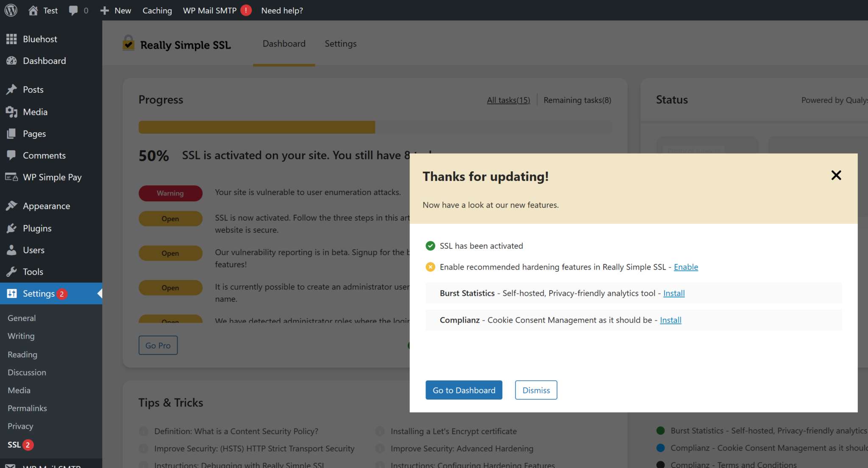Open Privacy settings submenu
Screen dimensions: 868x468
20,426
